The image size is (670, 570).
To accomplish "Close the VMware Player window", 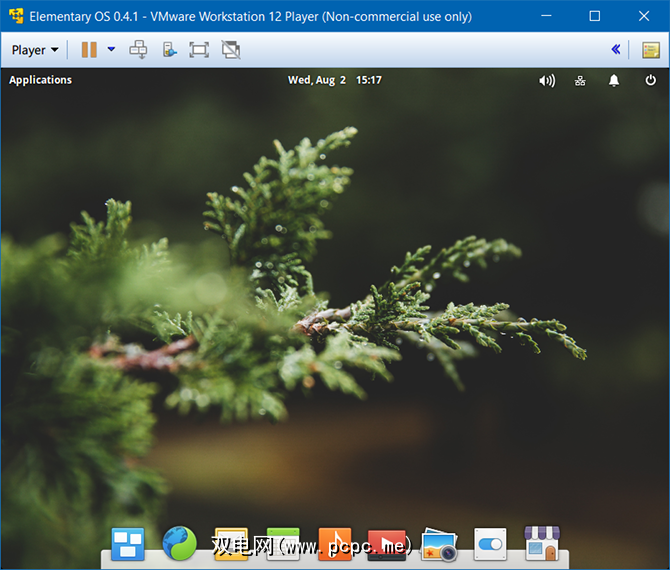I will pyautogui.click(x=644, y=16).
